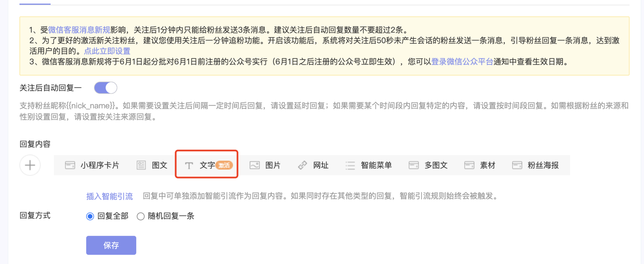Viewport: 644px width, 264px height.
Task: Click the orange 激活 badge next to 文字
Action: tap(224, 165)
